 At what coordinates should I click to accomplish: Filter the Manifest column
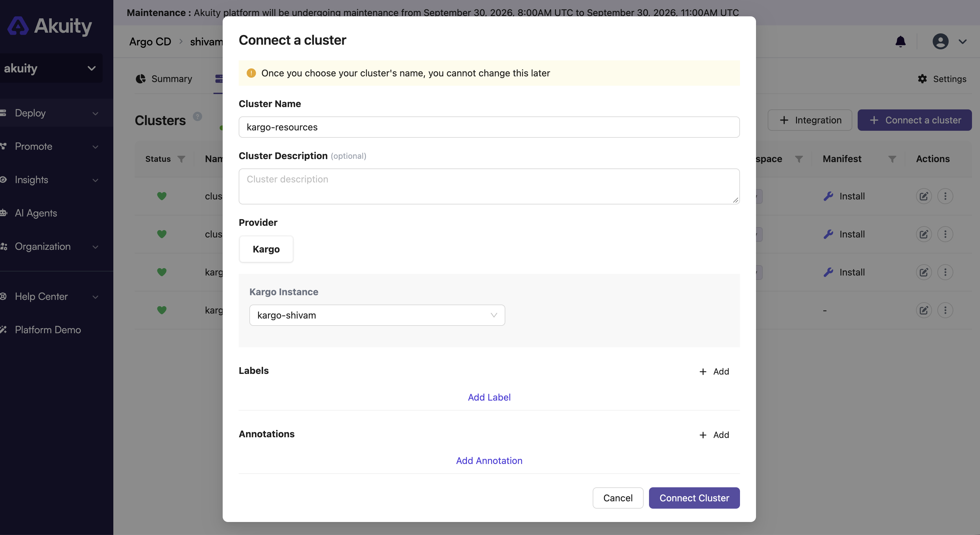click(x=892, y=159)
